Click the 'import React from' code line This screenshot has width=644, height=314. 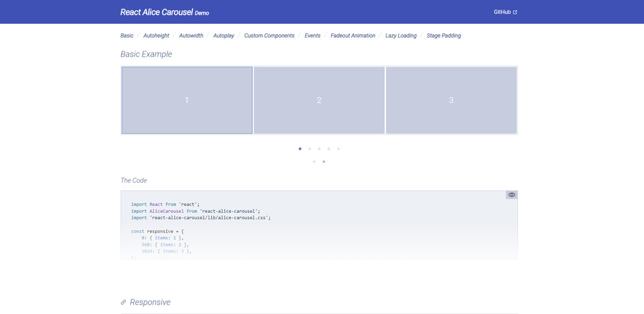(165, 204)
